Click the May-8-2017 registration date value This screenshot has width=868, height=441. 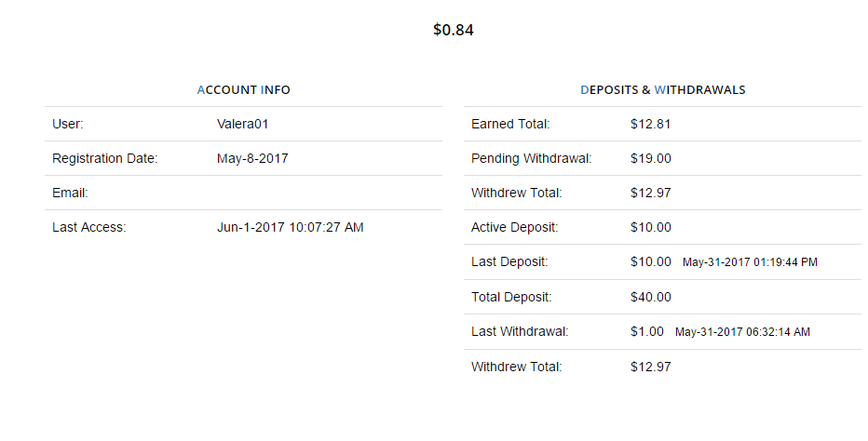[x=252, y=158]
